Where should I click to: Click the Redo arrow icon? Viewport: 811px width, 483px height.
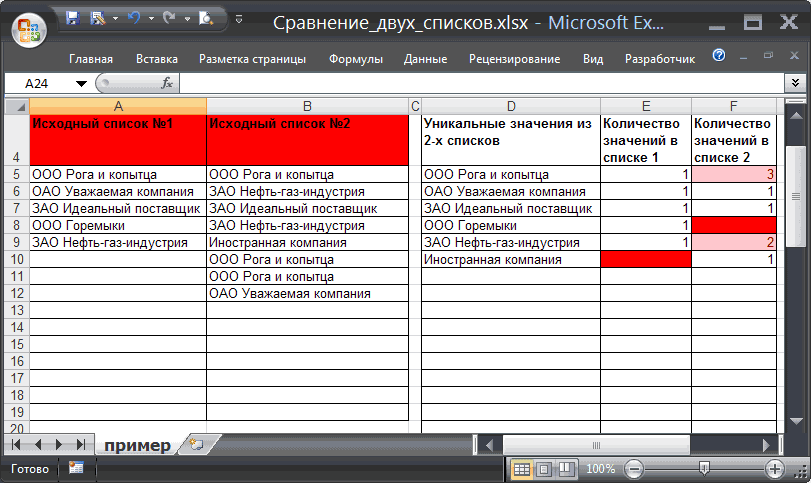[168, 18]
